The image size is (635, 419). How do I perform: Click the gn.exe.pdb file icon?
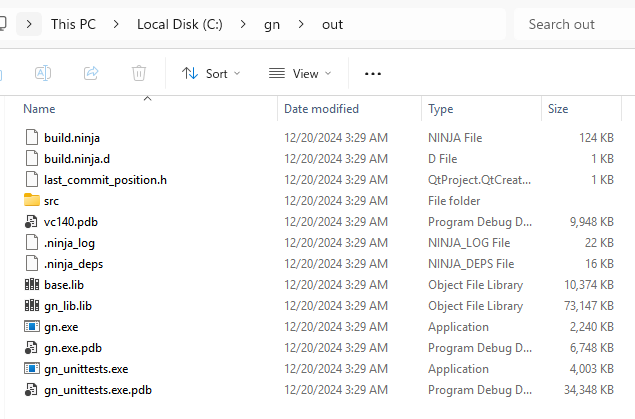point(31,348)
